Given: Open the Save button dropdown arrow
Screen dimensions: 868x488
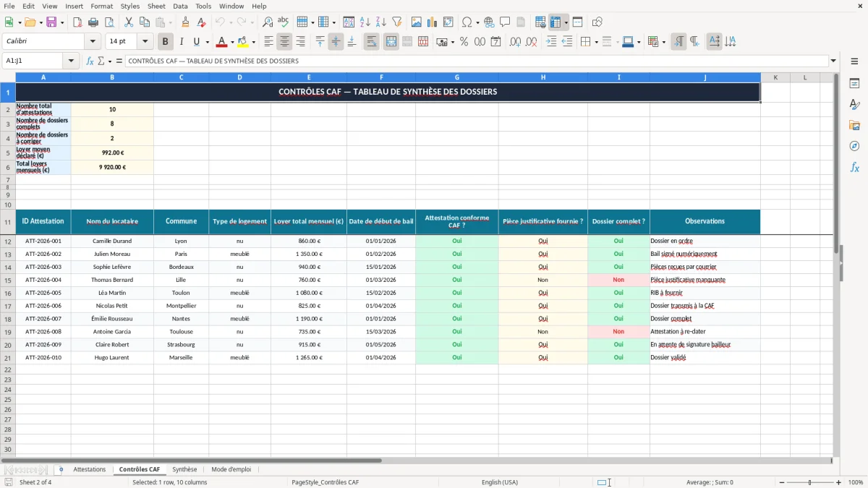Looking at the screenshot, I should [x=62, y=22].
